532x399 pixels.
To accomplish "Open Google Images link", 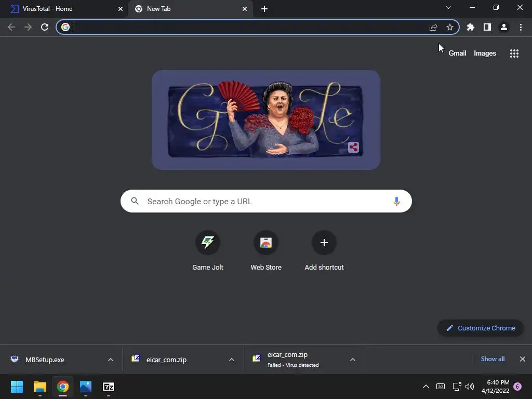I will [485, 54].
